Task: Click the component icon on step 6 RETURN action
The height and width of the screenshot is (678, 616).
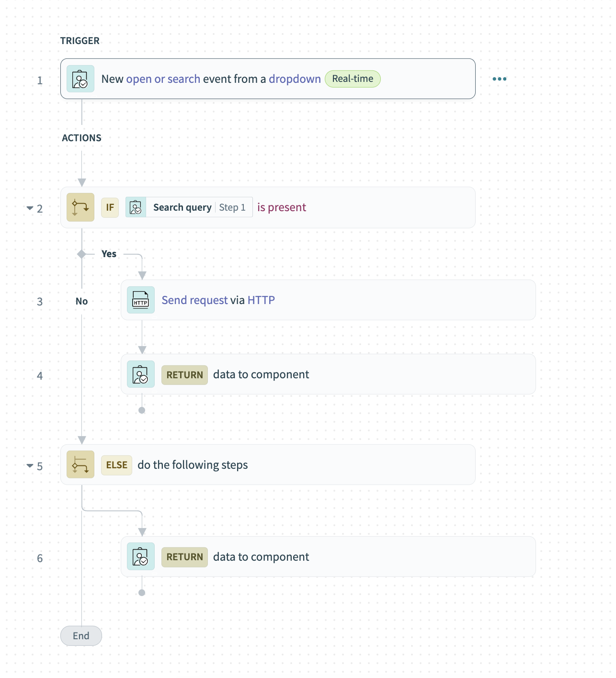Action: coord(140,556)
